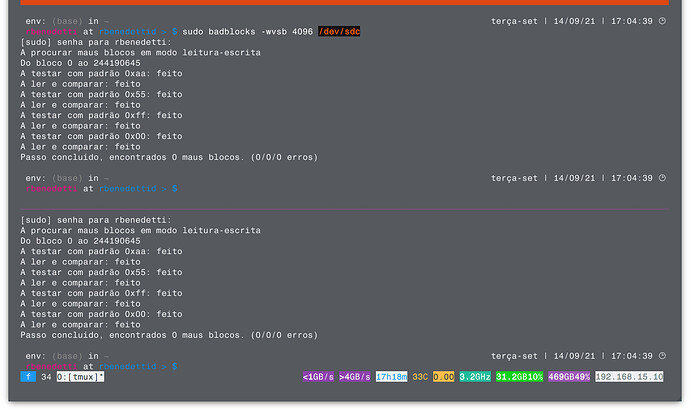Viewport: 690px width, 410px height.
Task: Click the highlighted /dev/sdc argument
Action: [x=339, y=32]
